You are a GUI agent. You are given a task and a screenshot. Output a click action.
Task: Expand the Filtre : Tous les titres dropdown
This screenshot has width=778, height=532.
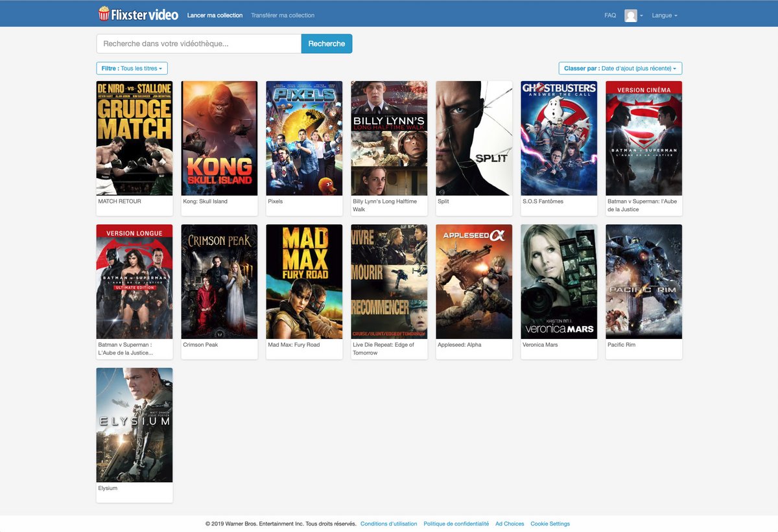point(132,68)
